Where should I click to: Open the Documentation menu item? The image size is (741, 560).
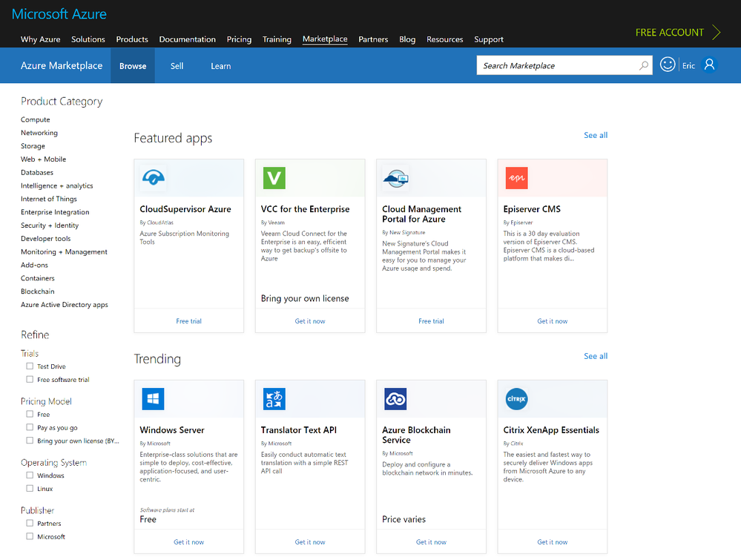pyautogui.click(x=187, y=39)
